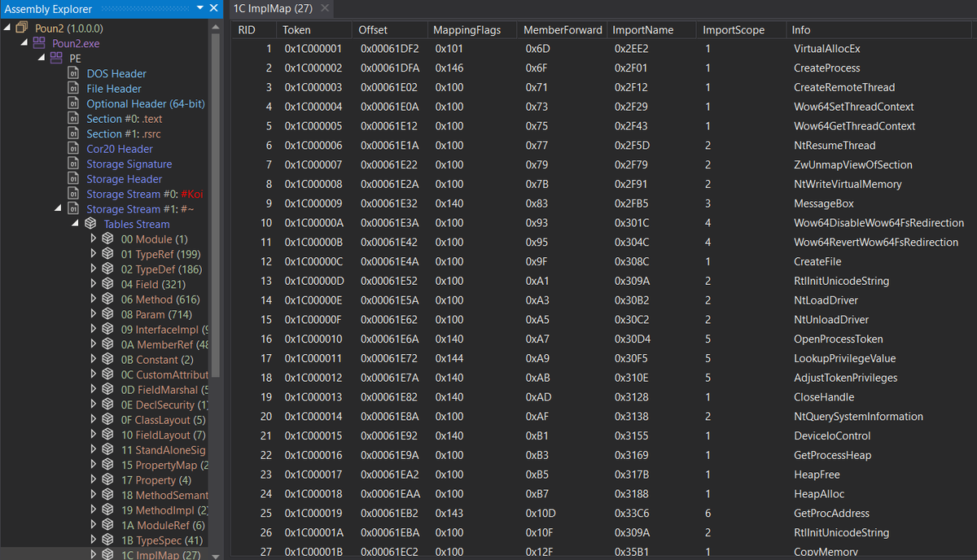Click the 00 Module table icon

coord(107,239)
